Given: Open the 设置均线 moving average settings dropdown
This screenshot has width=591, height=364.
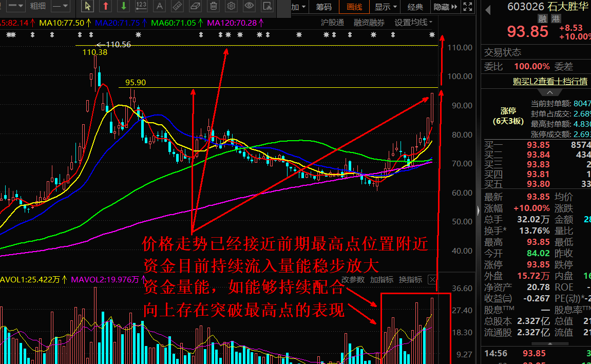Looking at the screenshot, I should click(413, 23).
